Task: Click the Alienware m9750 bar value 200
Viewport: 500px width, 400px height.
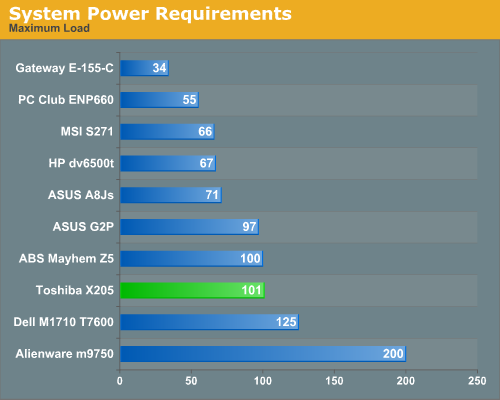Action: click(393, 354)
